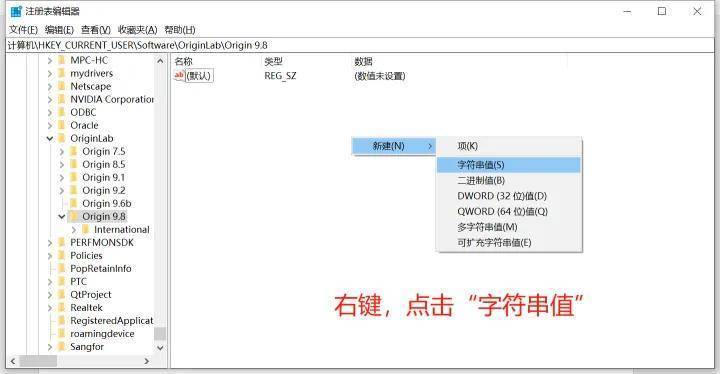The width and height of the screenshot is (720, 374).
Task: Collapse the OriginLab key
Action: pyautogui.click(x=50, y=138)
